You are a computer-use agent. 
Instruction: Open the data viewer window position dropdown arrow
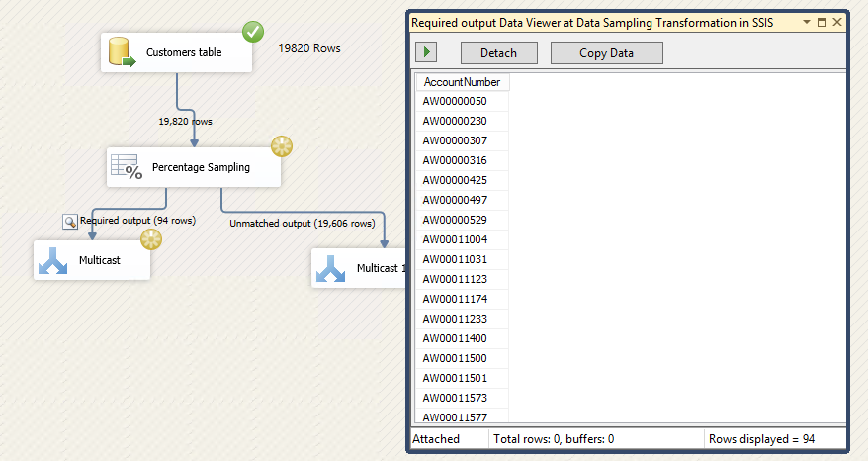click(x=807, y=21)
